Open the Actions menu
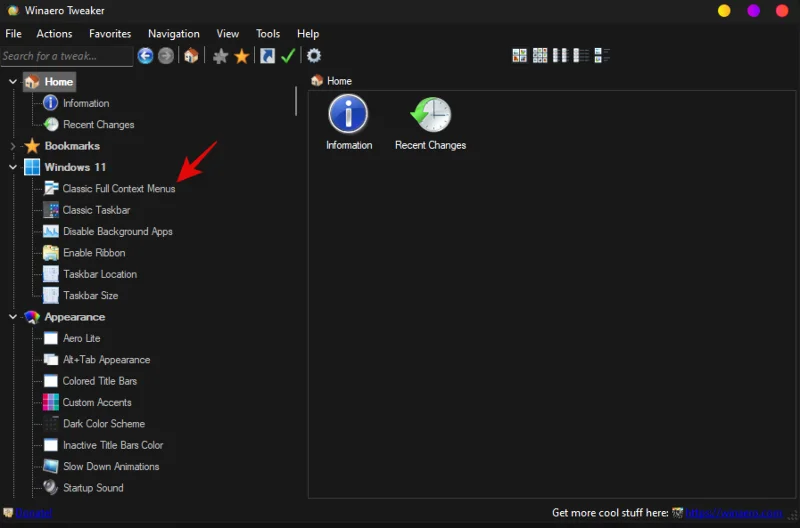Screen dimensions: 800x528 click(54, 34)
